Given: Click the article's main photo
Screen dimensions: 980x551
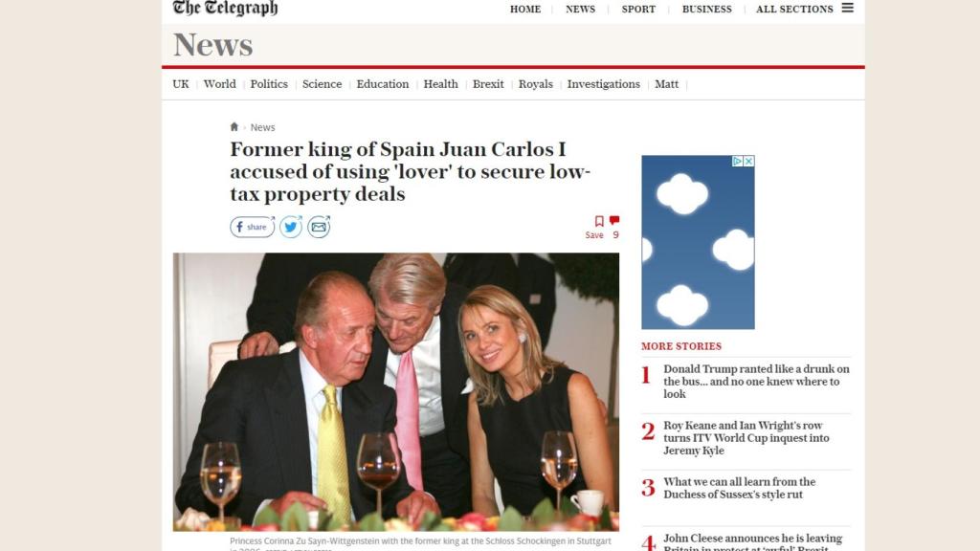Looking at the screenshot, I should click(396, 391).
